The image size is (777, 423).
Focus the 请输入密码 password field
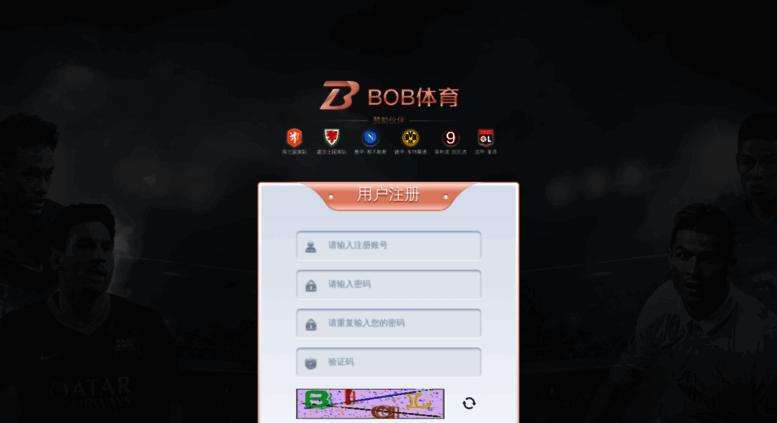click(388, 284)
